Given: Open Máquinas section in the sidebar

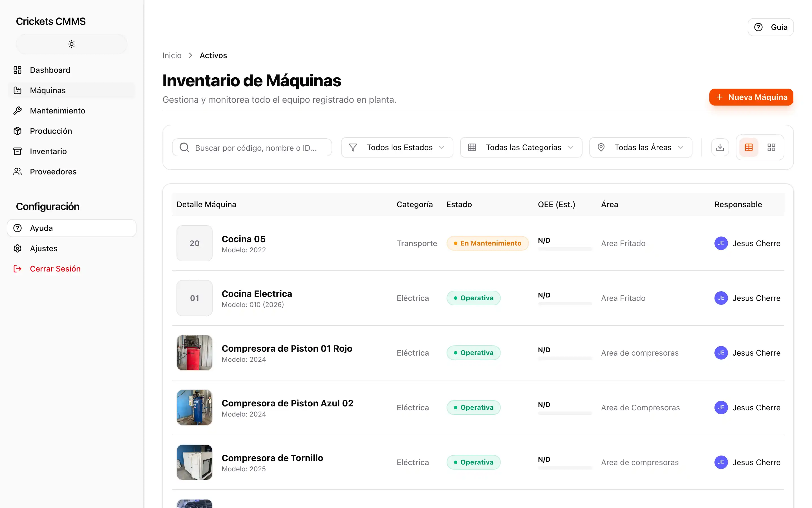Looking at the screenshot, I should 71,90.
